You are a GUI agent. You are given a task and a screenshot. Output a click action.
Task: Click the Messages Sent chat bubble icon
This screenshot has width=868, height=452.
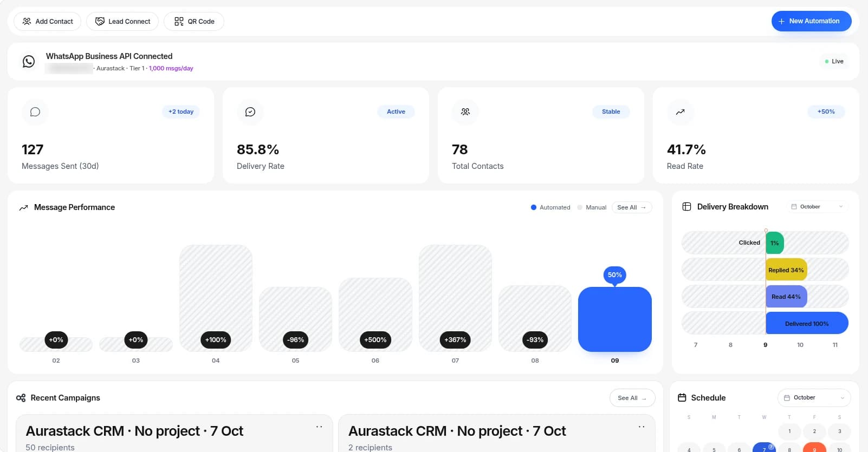35,112
